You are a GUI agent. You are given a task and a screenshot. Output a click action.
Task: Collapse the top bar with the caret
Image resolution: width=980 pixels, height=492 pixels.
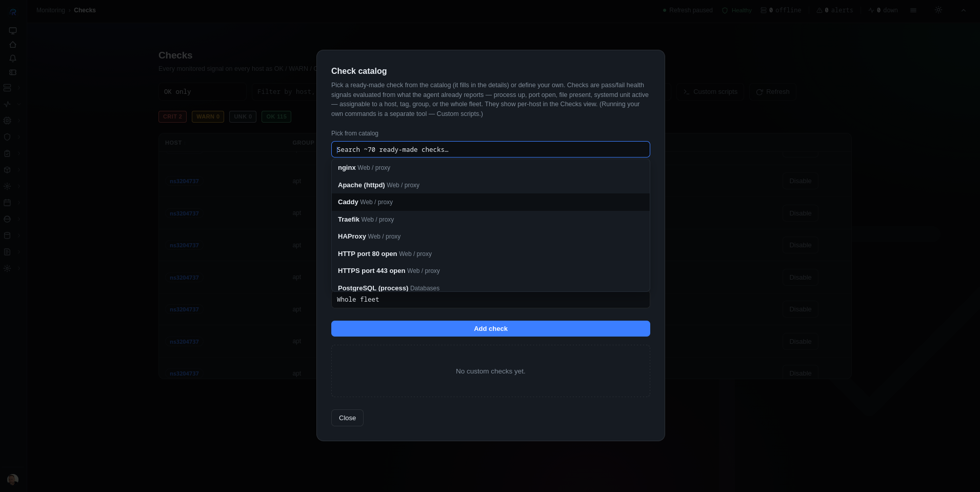[x=963, y=10]
